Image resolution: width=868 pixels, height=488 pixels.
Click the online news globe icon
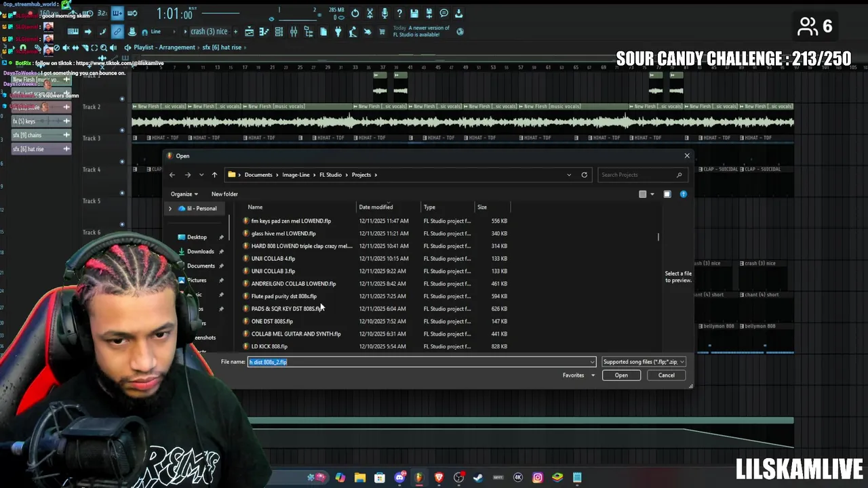tap(460, 32)
